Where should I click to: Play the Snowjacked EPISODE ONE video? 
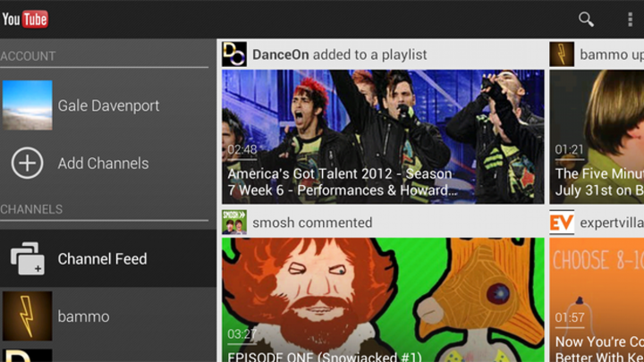point(383,299)
